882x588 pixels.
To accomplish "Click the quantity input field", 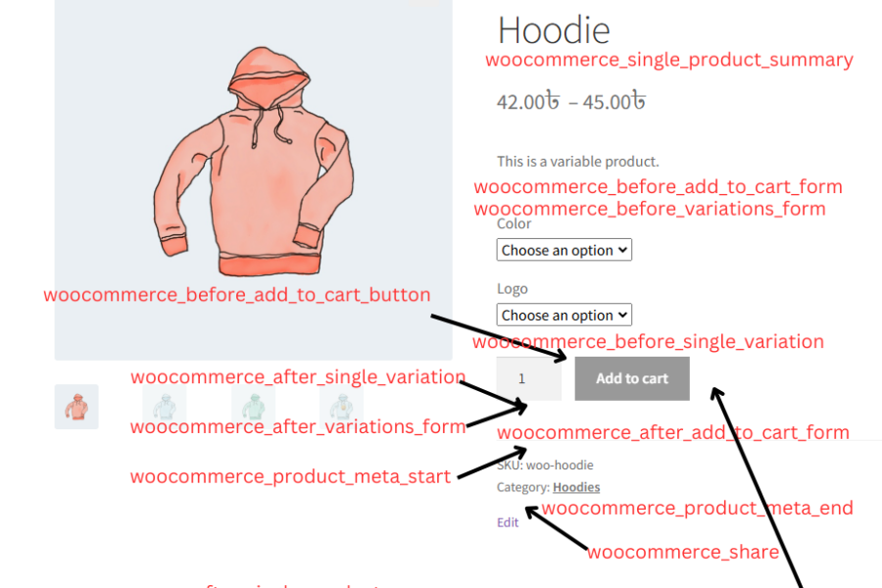I will click(x=529, y=378).
